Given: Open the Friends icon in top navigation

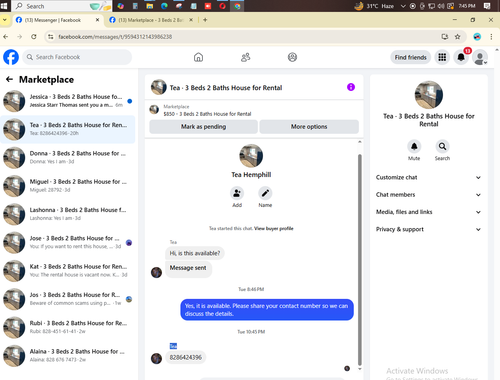Looking at the screenshot, I should (x=246, y=57).
